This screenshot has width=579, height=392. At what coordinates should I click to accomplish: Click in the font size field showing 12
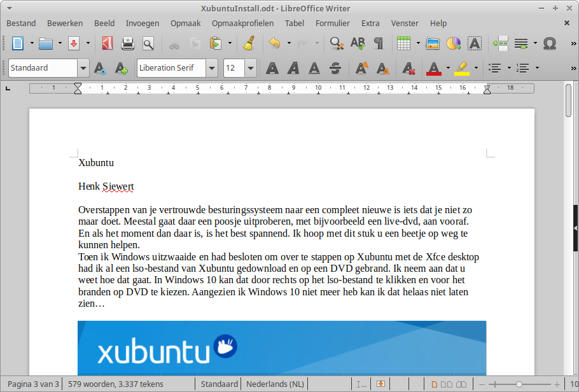tap(234, 68)
